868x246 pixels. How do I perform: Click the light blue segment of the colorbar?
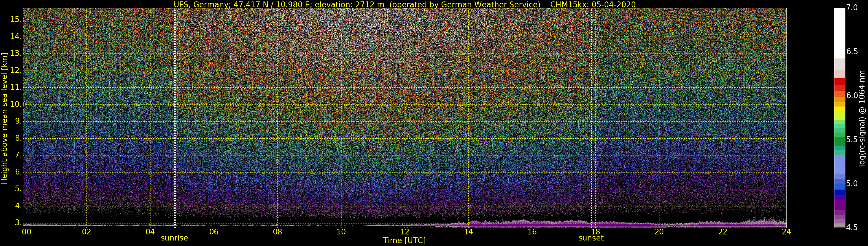pyautogui.click(x=839, y=164)
